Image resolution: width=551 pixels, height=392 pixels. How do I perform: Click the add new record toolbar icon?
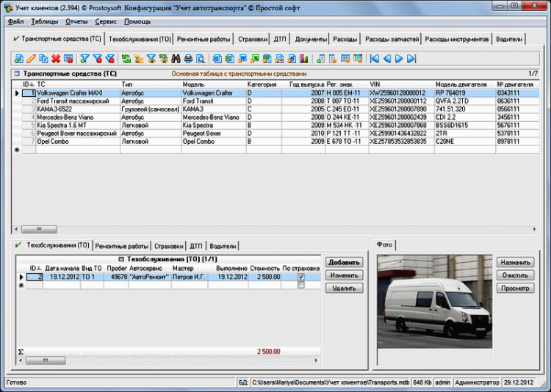[x=19, y=59]
